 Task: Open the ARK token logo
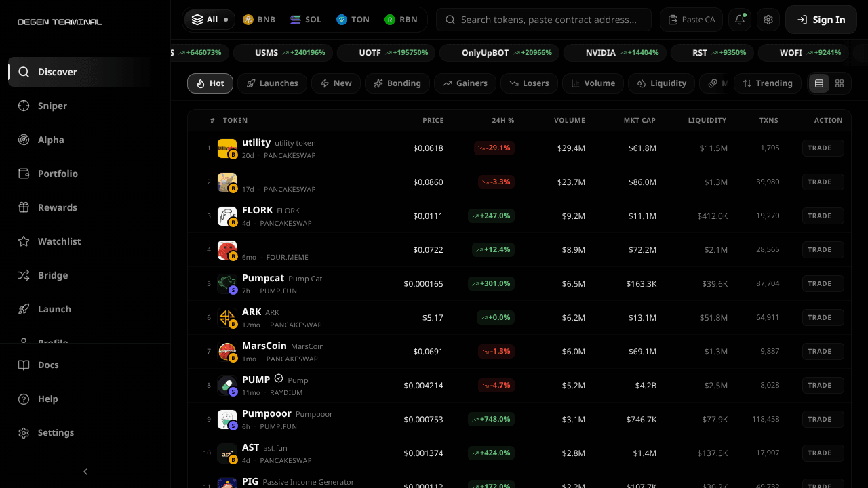(x=227, y=318)
